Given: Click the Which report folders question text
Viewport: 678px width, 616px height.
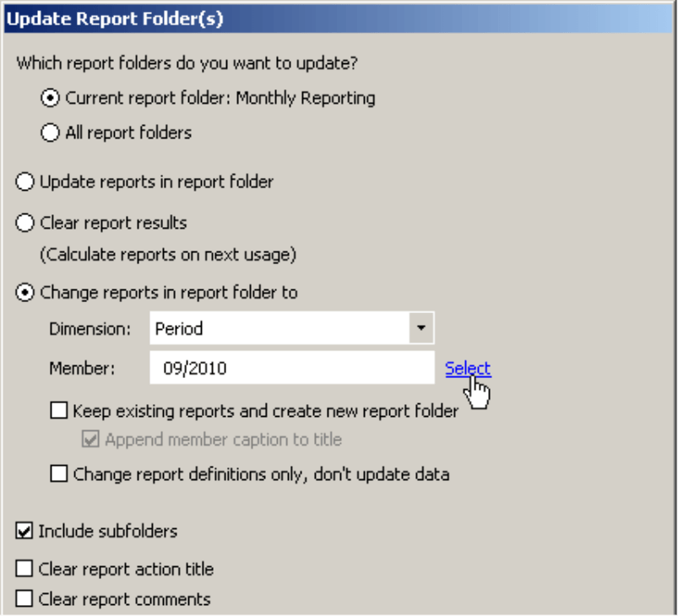Looking at the screenshot, I should point(187,63).
